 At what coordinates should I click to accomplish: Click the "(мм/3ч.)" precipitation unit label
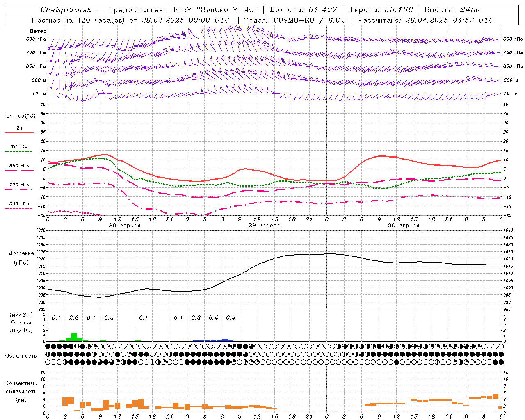coord(21,315)
